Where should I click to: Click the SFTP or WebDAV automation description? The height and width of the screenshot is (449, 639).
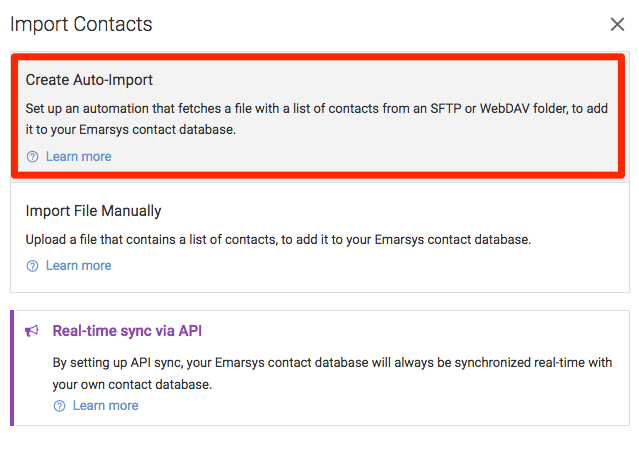(x=317, y=119)
